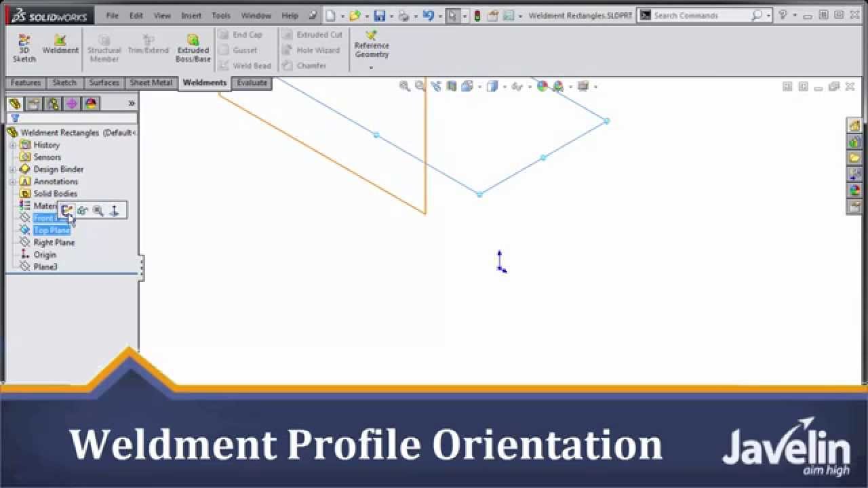
Task: Open File Explorer in task pane
Action: (854, 159)
